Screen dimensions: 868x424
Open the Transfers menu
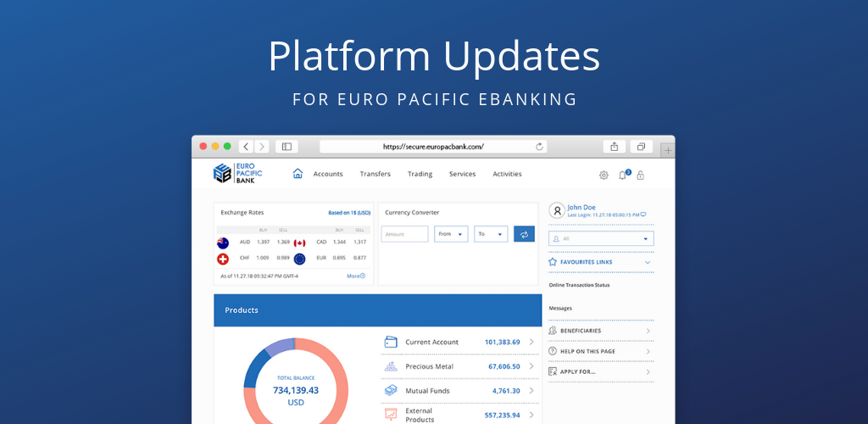376,174
